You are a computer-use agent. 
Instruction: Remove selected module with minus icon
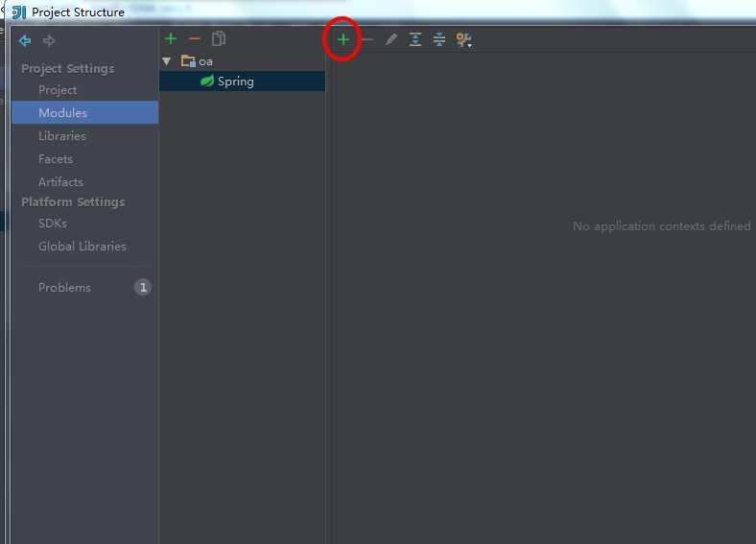[x=195, y=38]
